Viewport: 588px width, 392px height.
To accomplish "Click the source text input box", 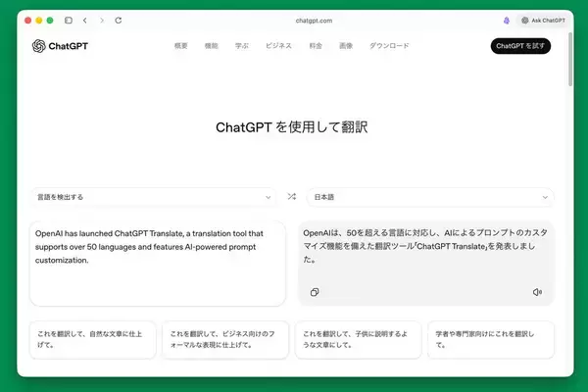I will pyautogui.click(x=158, y=264).
